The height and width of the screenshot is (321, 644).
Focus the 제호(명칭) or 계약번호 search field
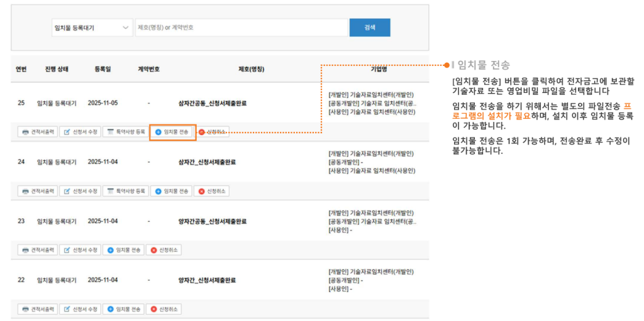pyautogui.click(x=241, y=28)
